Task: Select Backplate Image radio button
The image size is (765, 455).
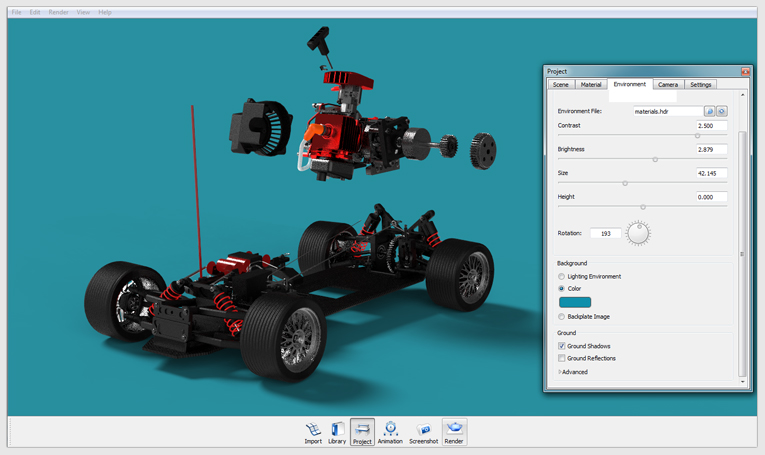Action: (562, 317)
